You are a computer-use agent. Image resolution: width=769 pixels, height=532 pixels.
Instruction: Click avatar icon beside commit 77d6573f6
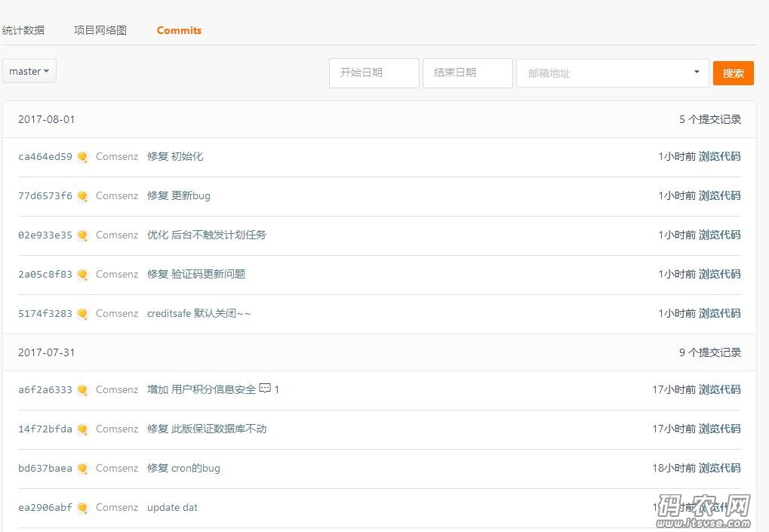point(82,196)
